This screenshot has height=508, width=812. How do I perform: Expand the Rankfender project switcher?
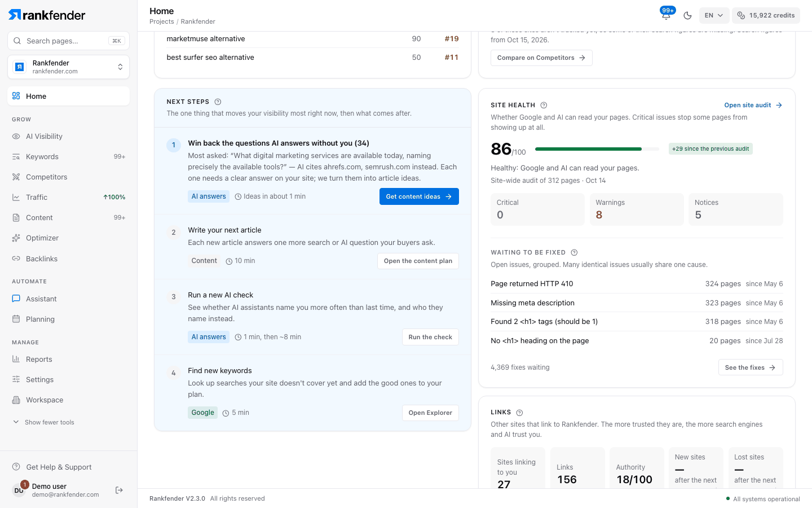tap(68, 67)
